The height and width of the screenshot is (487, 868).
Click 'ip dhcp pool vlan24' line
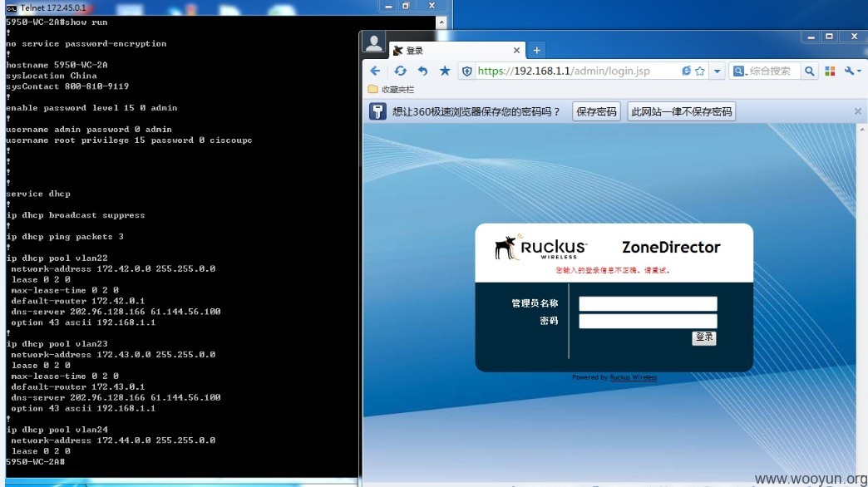coord(57,430)
